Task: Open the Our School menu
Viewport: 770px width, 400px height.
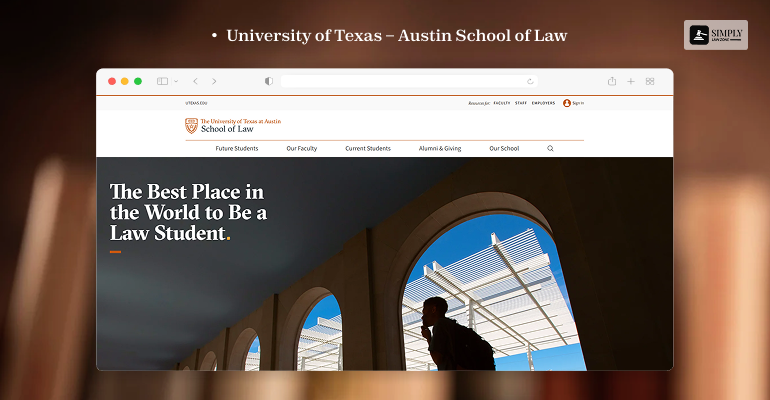Action: click(x=504, y=148)
